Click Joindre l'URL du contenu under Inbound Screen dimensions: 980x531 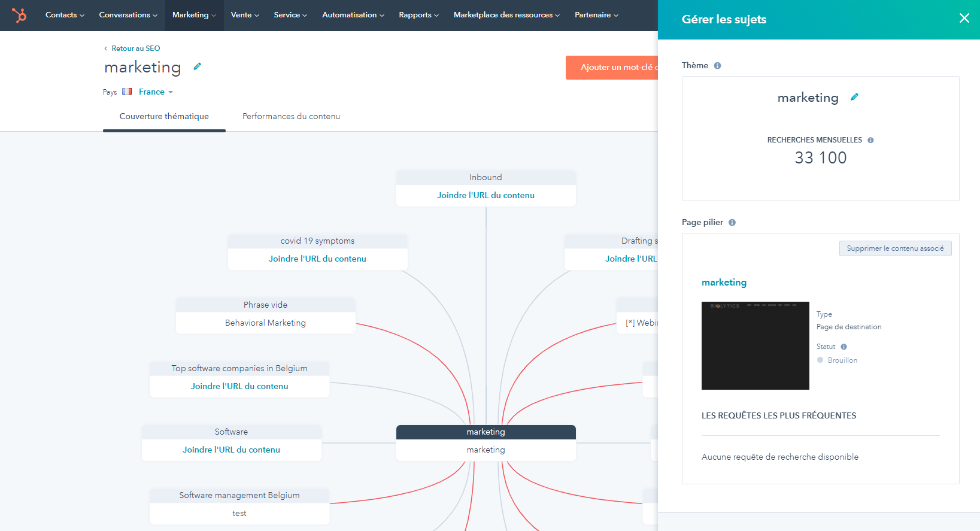(x=486, y=195)
